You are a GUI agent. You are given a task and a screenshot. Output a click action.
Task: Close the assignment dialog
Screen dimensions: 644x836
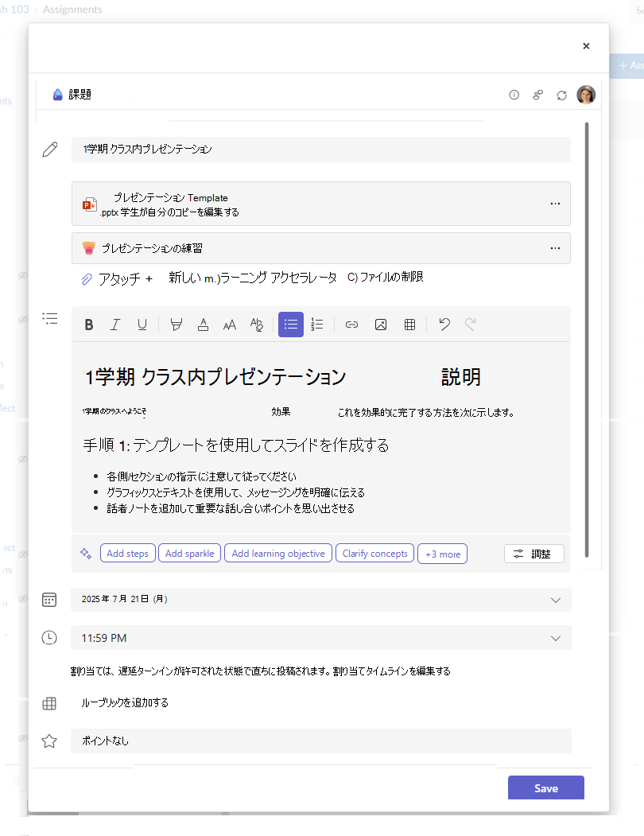586,46
